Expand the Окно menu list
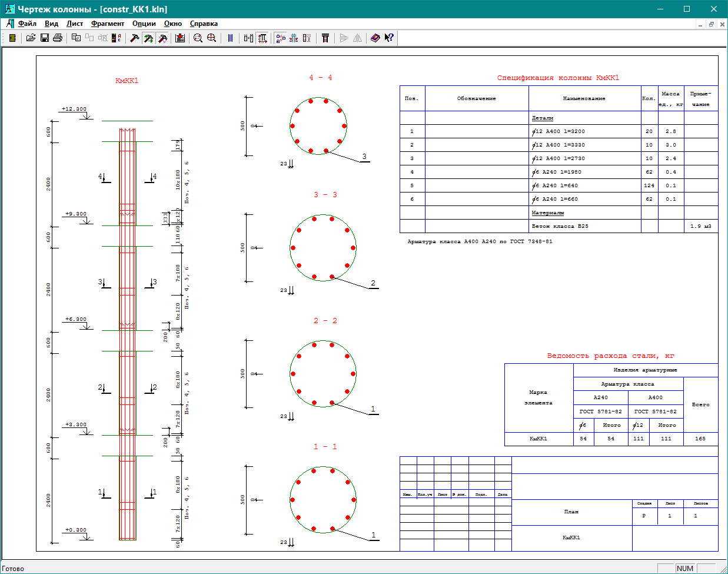The width and height of the screenshot is (728, 574). [x=173, y=24]
